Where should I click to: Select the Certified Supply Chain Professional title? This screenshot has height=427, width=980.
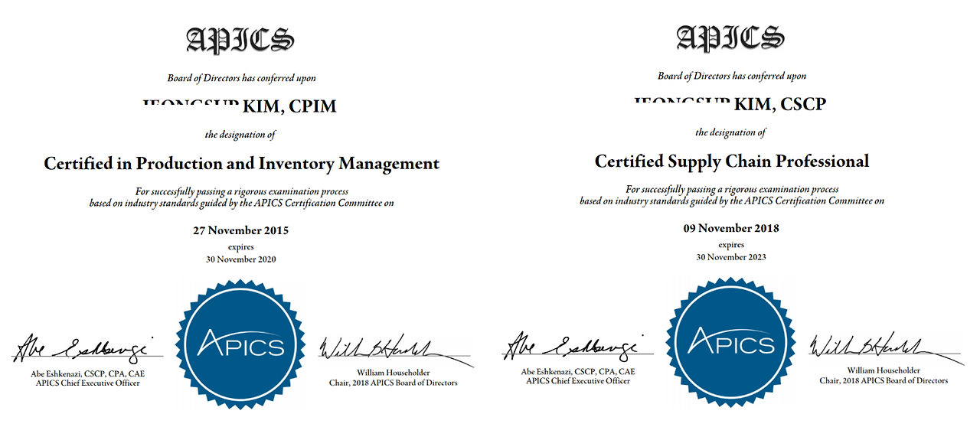click(x=732, y=161)
